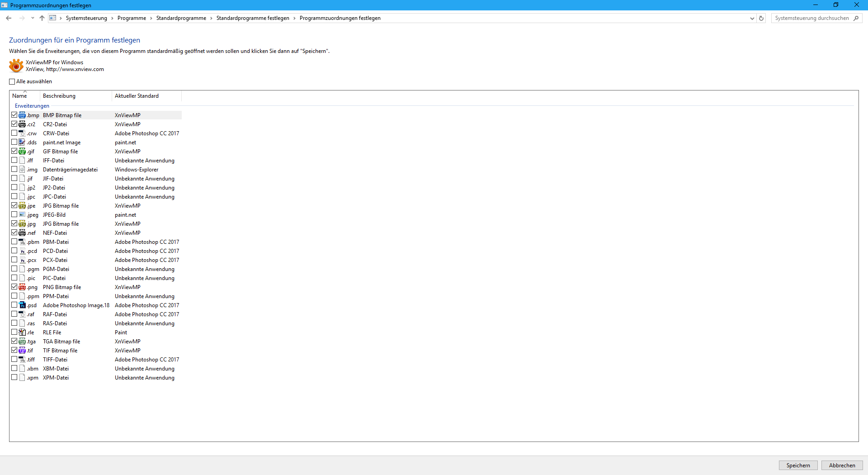Expand chevron after Programme breadcrumb
This screenshot has height=475, width=868.
pos(151,18)
